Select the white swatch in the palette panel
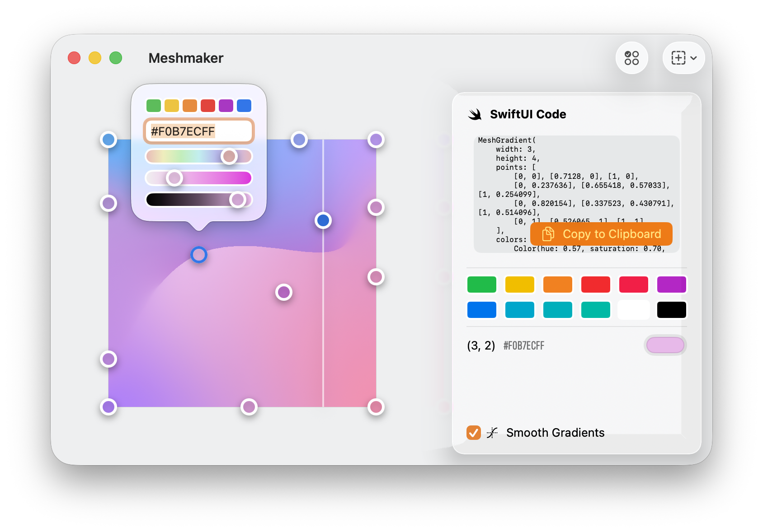The image size is (763, 532). (x=634, y=310)
